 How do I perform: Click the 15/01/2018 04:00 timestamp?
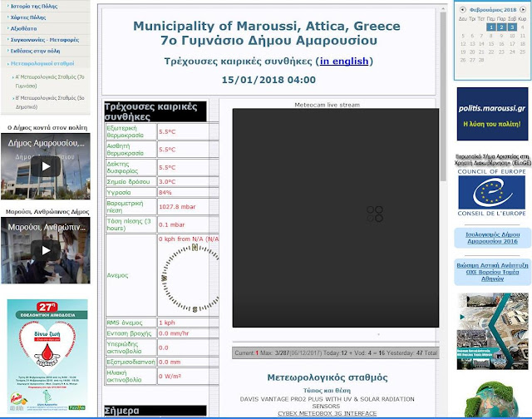point(268,80)
